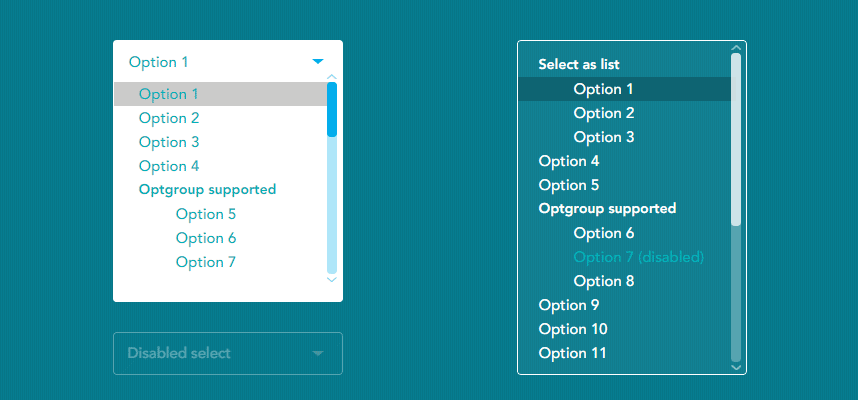Click the scroll-down chevron in the open dropdown
The width and height of the screenshot is (858, 400).
[332, 279]
